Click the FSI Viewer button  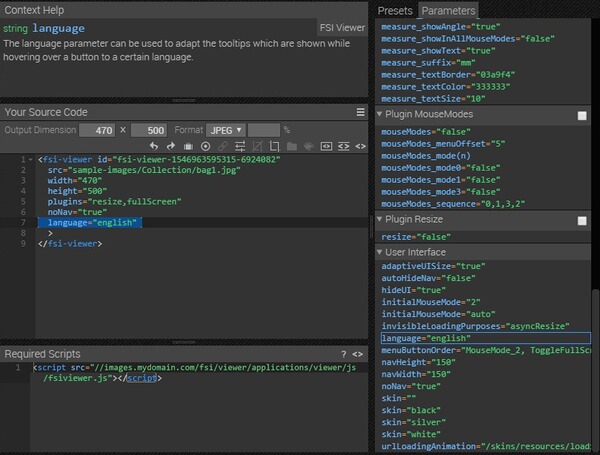[341, 29]
